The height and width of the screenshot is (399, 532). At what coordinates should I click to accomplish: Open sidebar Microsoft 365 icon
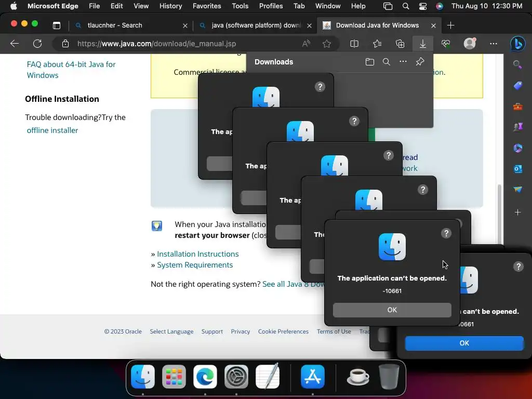(x=518, y=148)
